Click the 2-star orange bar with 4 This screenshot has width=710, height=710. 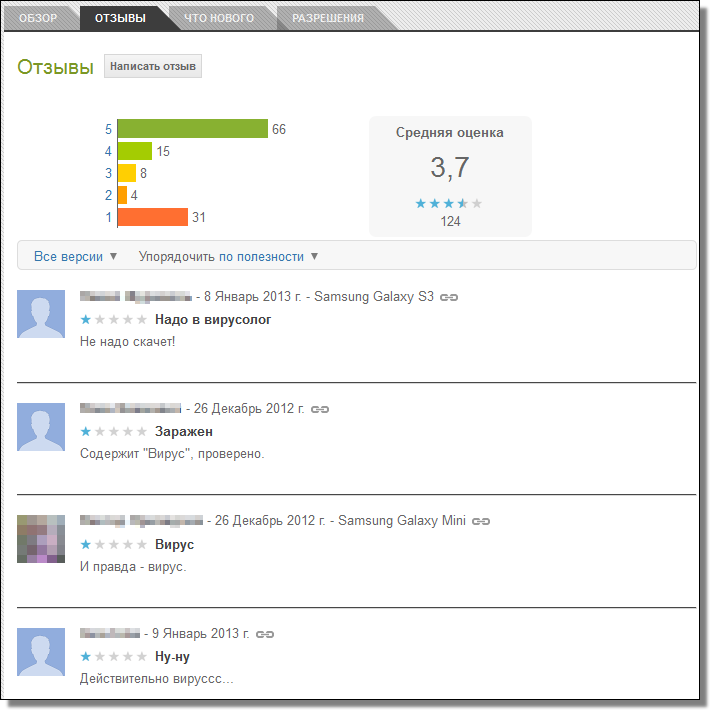pos(123,195)
